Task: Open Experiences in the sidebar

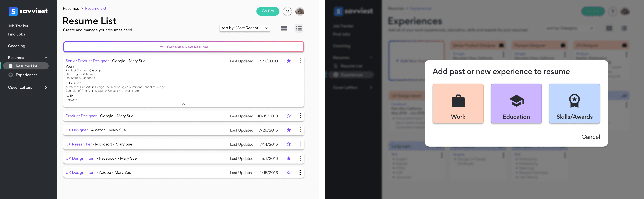Action: (x=26, y=75)
